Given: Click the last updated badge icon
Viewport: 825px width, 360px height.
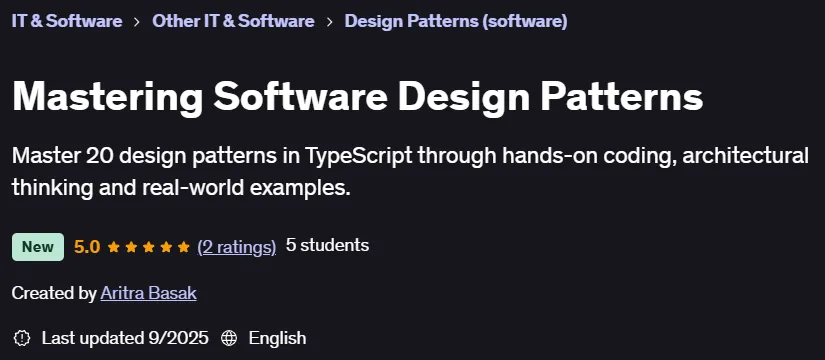Looking at the screenshot, I should coord(22,338).
